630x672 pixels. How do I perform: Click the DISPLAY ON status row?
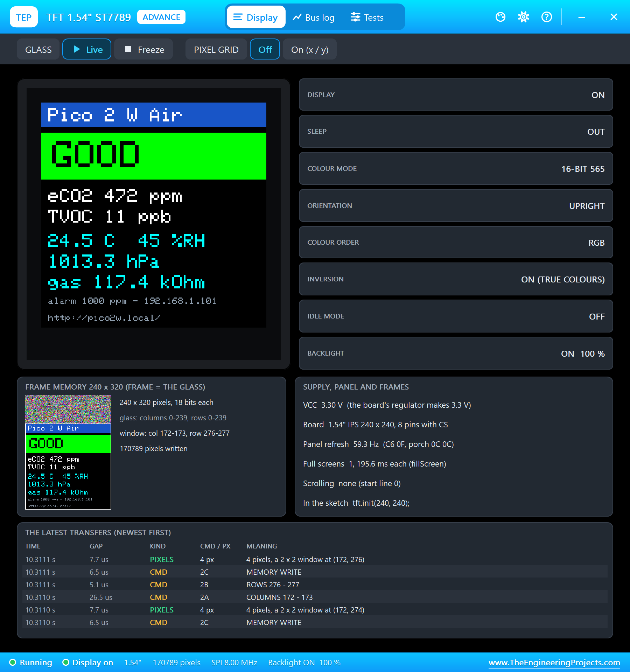click(456, 95)
